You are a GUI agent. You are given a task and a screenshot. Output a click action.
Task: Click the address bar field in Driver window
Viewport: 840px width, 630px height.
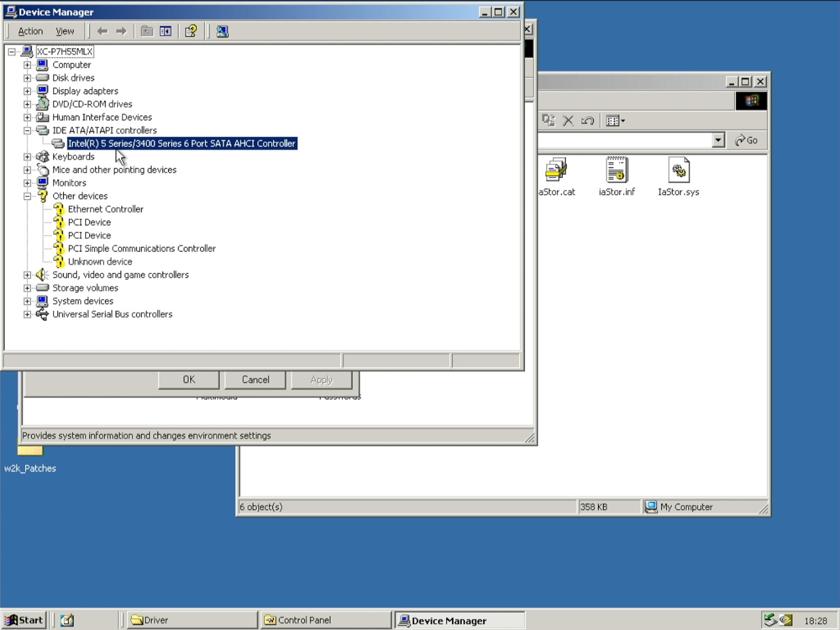625,141
